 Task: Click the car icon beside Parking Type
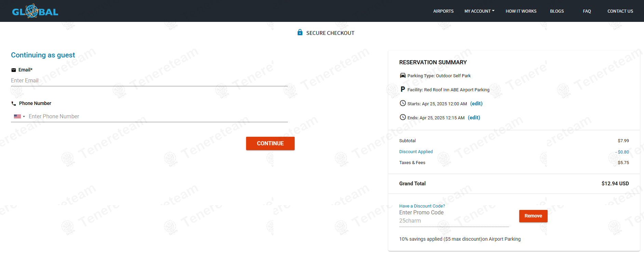tap(403, 76)
